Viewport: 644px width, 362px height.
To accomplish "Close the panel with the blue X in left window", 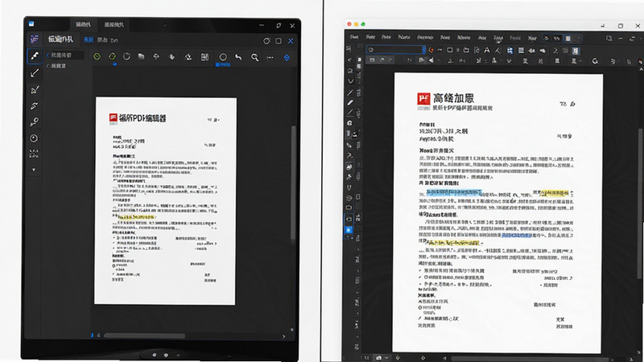I will [x=291, y=41].
